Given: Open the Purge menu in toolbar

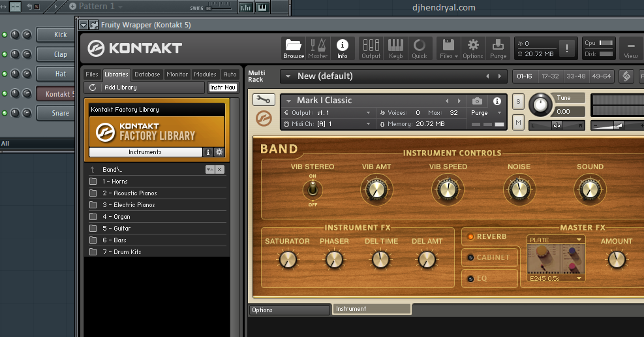Looking at the screenshot, I should tap(498, 48).
